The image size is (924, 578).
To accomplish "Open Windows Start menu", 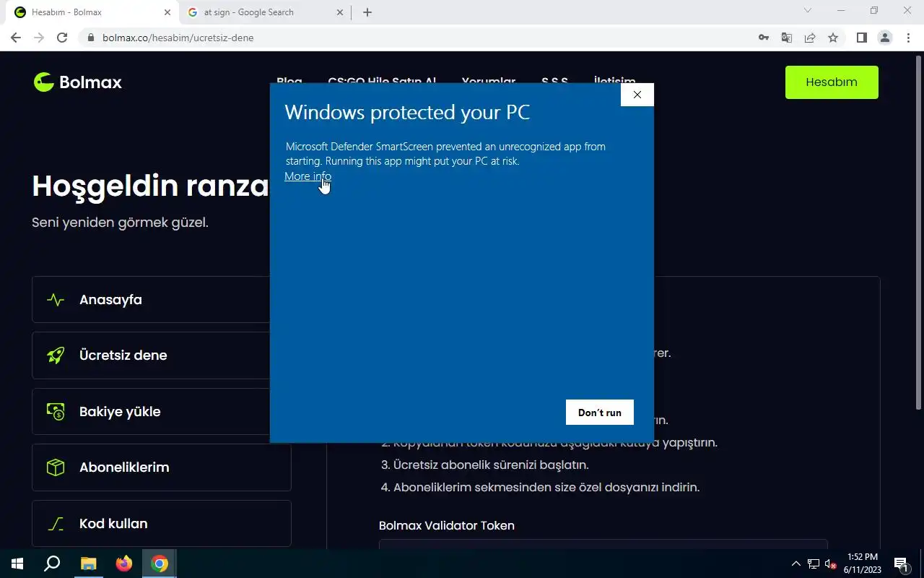I will [17, 564].
